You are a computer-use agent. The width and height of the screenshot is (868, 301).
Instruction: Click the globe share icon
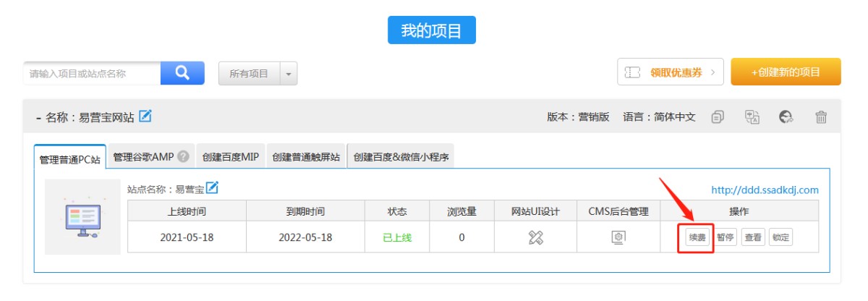pos(786,116)
